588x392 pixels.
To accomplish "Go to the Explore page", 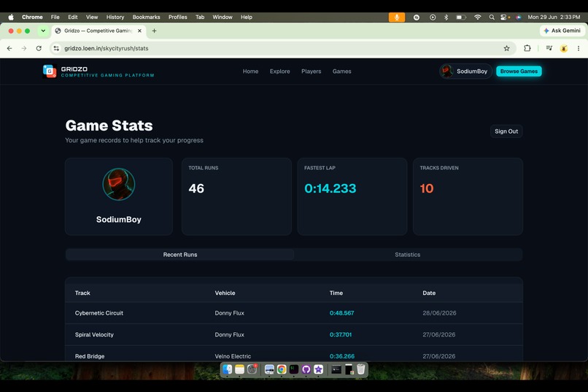I will click(x=279, y=72).
